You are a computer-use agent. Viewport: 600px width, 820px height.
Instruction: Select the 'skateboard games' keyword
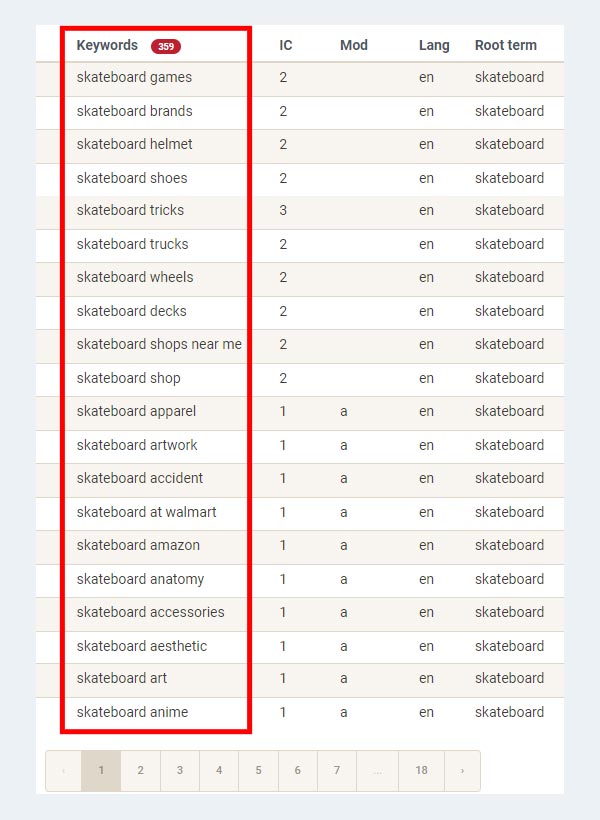tap(134, 78)
